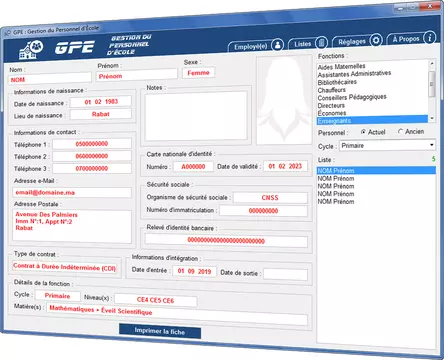The width and height of the screenshot is (444, 360).
Task: Open the Réglages gear icon
Action: click(376, 40)
